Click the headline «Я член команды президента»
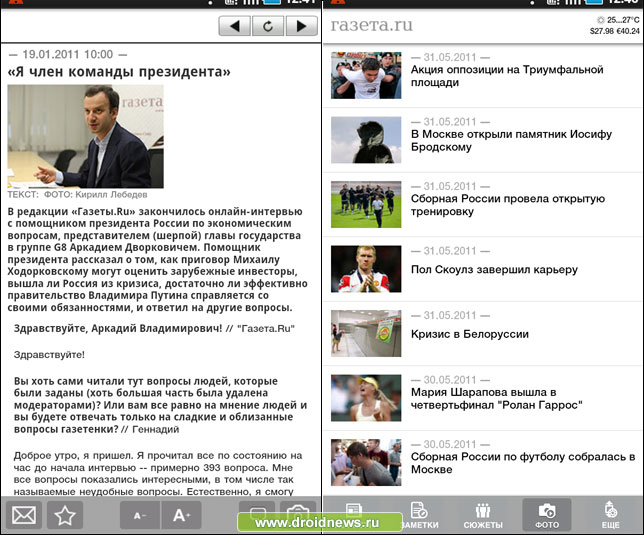The height and width of the screenshot is (535, 644). pos(119,72)
